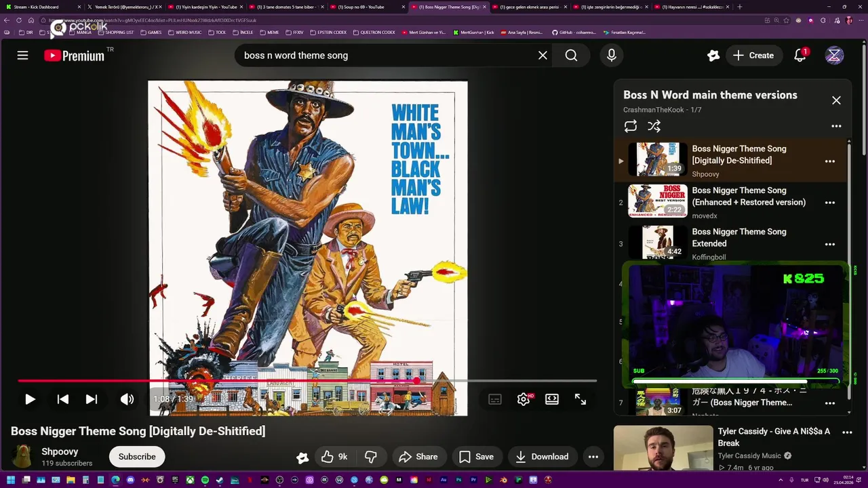868x488 pixels.
Task: Open the account avatar menu
Action: point(834,56)
